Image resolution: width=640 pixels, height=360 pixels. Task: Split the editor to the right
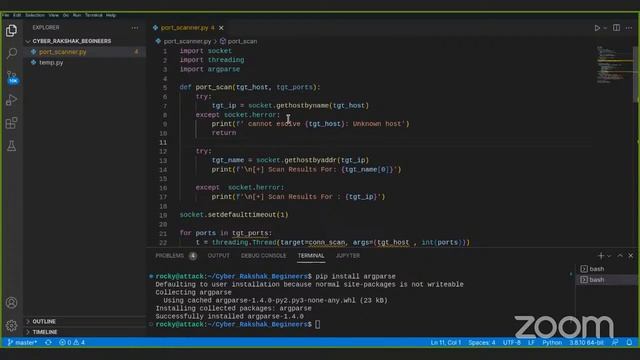(616, 28)
